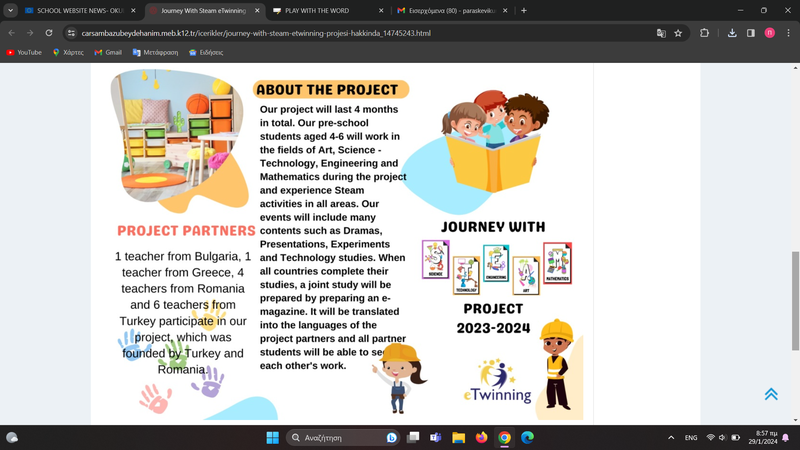The width and height of the screenshot is (800, 450).
Task: Open the YouTube bookmark
Action: click(24, 52)
